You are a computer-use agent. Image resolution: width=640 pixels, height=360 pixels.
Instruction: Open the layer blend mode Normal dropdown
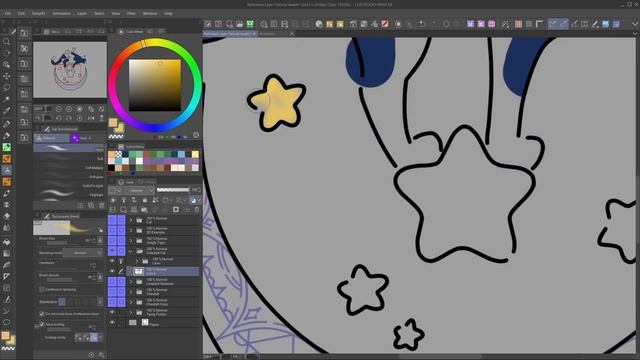pyautogui.click(x=139, y=190)
